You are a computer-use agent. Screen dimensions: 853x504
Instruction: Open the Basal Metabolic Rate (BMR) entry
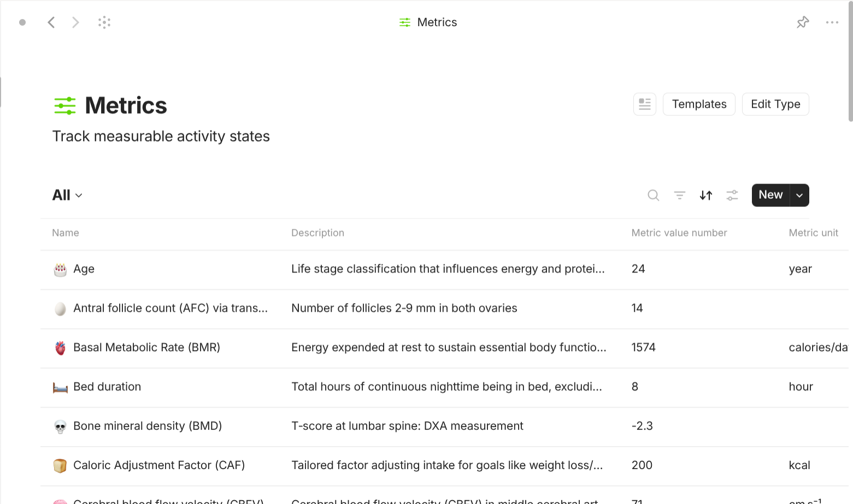coord(146,348)
